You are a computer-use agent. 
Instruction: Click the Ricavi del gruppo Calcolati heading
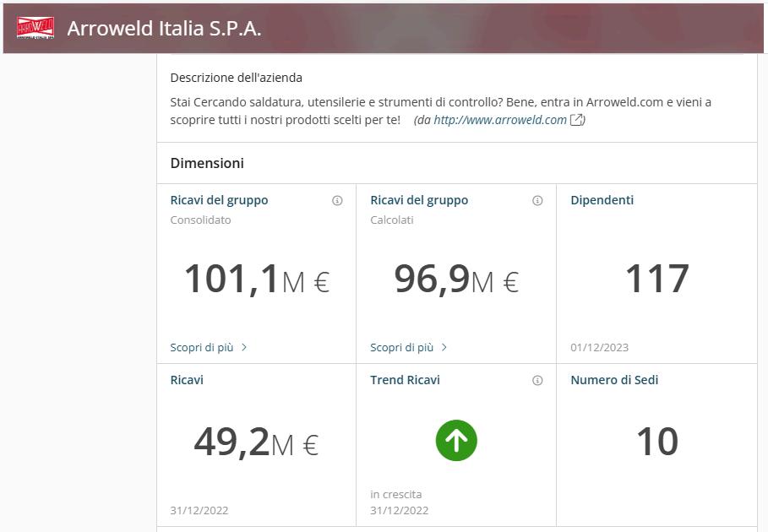(419, 200)
